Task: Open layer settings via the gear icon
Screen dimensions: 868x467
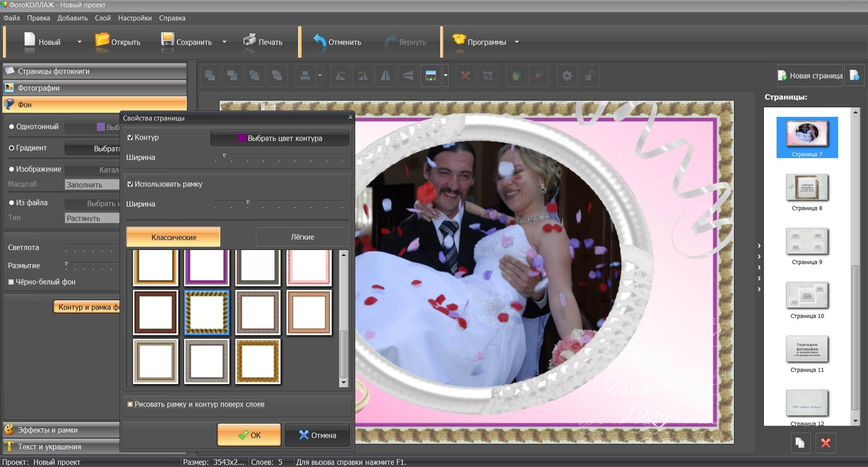Action: pyautogui.click(x=567, y=76)
